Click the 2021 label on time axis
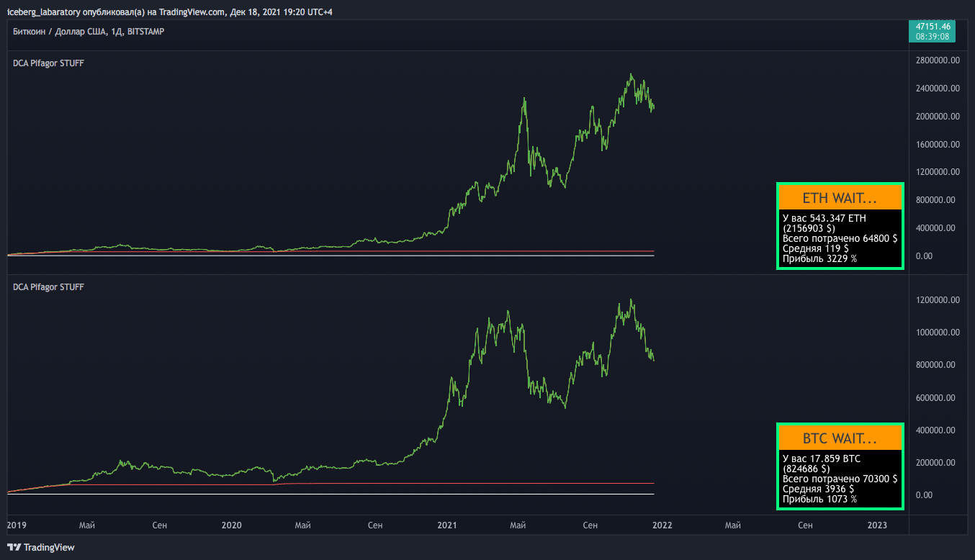Screen dimensions: 975x560 447,525
